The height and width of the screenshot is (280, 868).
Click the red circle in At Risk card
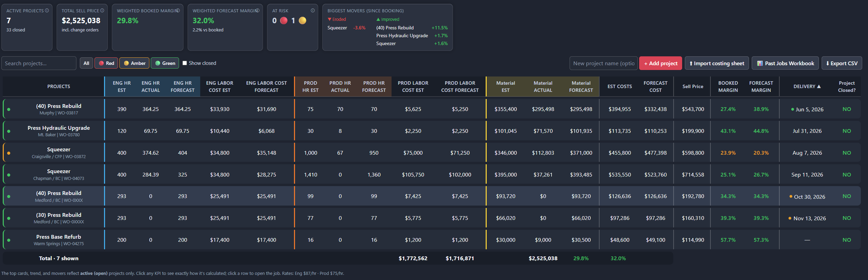[x=284, y=20]
